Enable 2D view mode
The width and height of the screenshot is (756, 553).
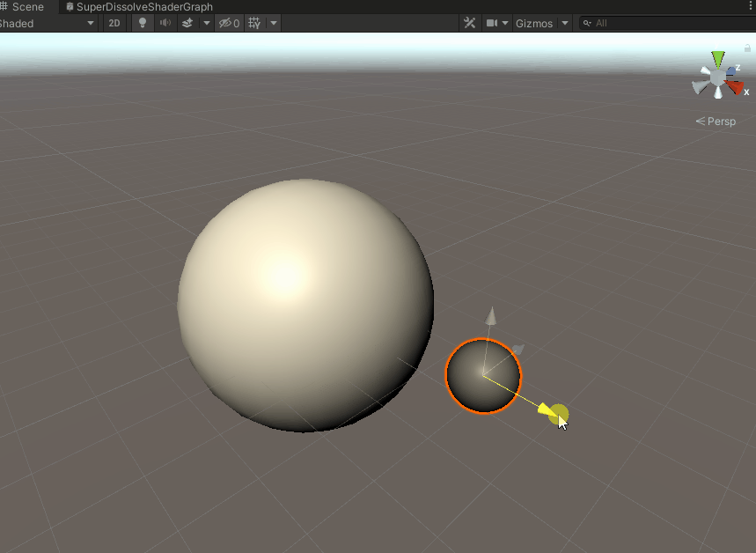[x=114, y=23]
